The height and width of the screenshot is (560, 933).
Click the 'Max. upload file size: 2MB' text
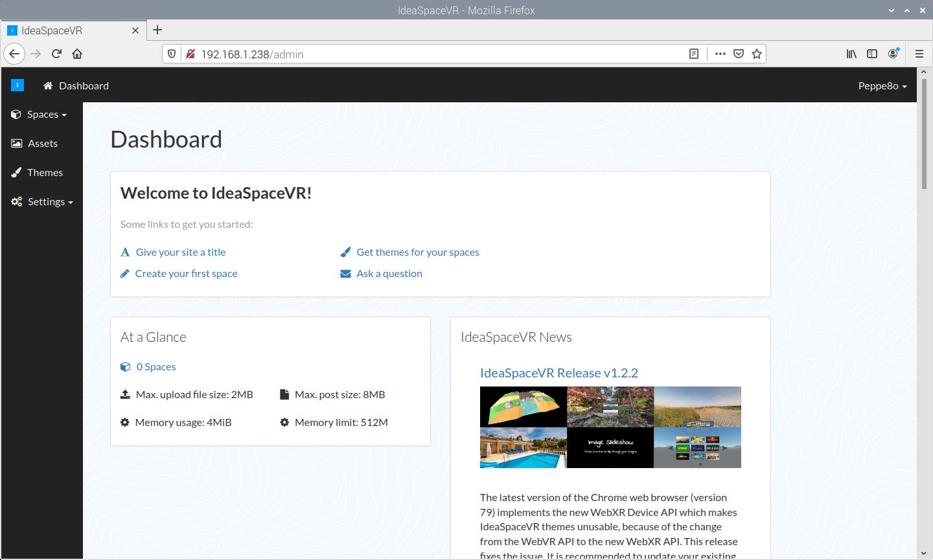click(x=194, y=395)
